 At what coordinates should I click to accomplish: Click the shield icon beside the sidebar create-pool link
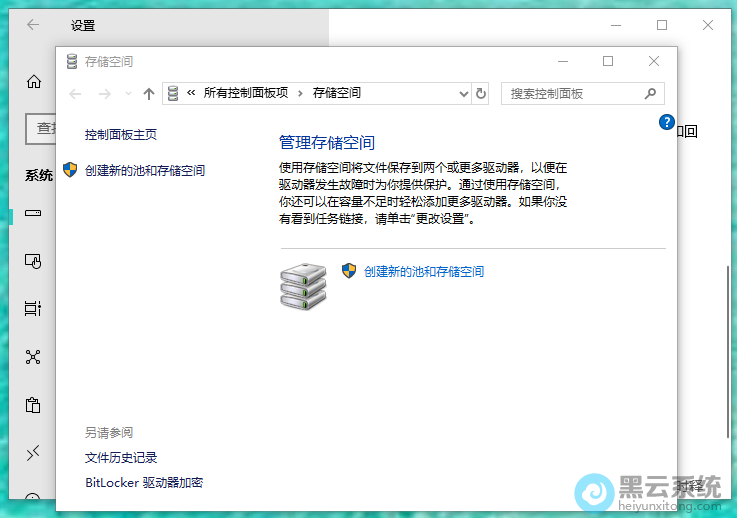(70, 170)
